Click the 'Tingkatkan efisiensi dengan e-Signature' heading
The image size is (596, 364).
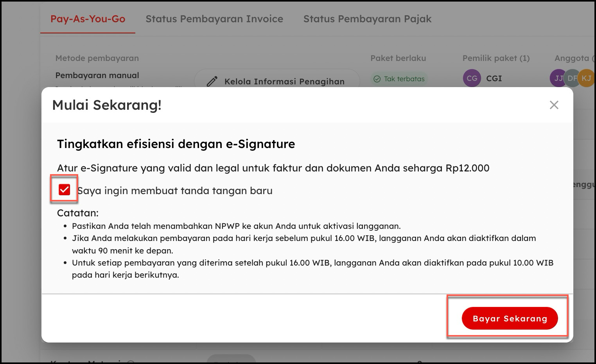pos(176,144)
